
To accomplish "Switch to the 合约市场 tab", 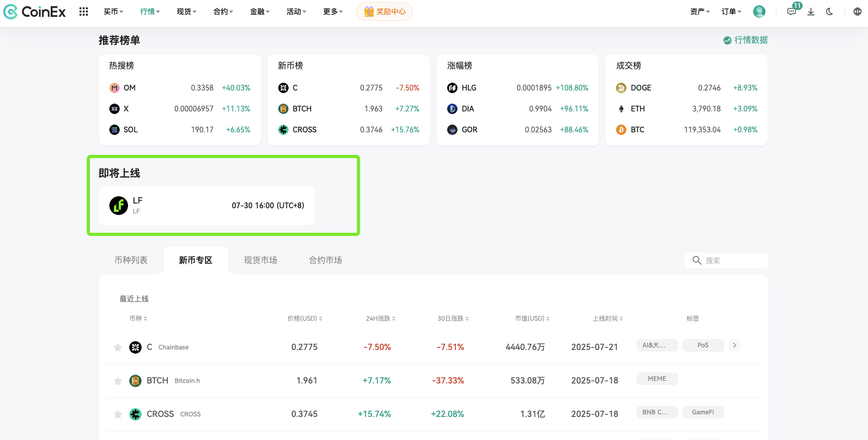I will point(325,260).
